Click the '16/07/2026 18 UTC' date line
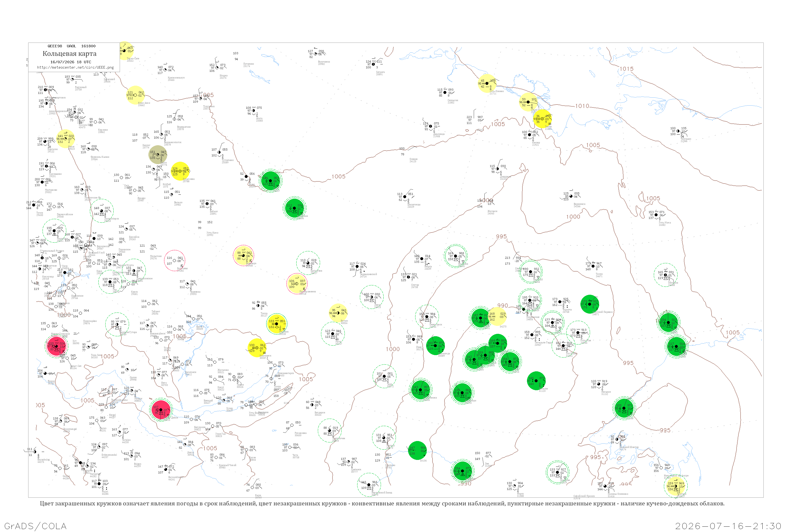 (x=70, y=62)
